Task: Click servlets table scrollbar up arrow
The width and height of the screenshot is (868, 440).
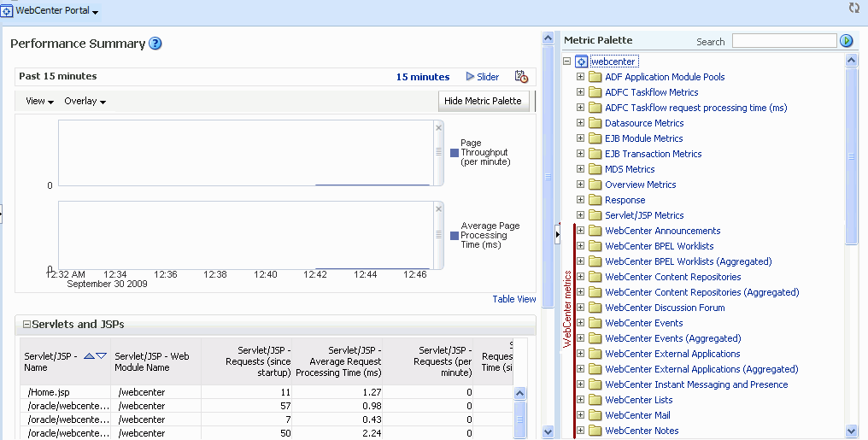Action: point(519,394)
